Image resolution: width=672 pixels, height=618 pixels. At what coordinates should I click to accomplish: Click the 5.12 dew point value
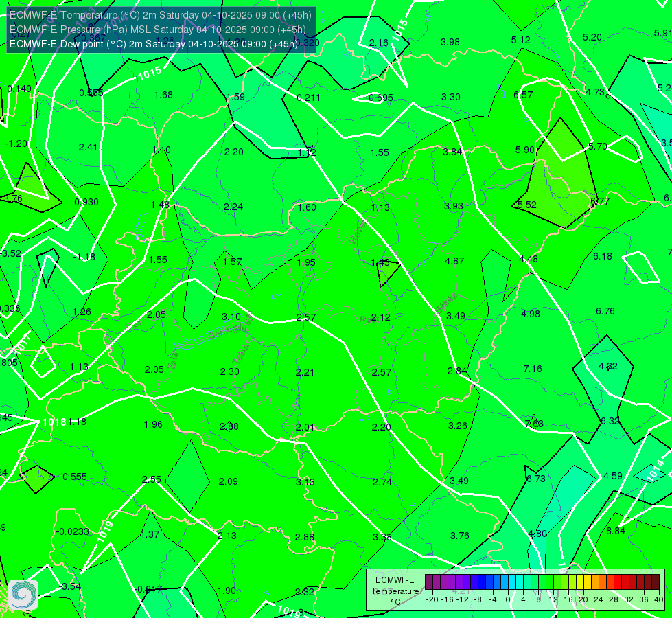coord(521,40)
